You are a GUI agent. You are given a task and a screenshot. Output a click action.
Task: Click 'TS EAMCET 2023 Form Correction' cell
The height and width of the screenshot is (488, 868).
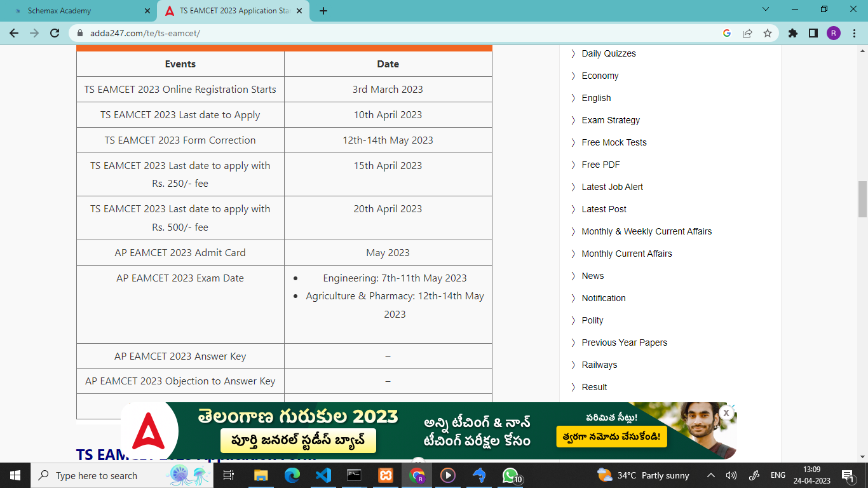pyautogui.click(x=180, y=140)
